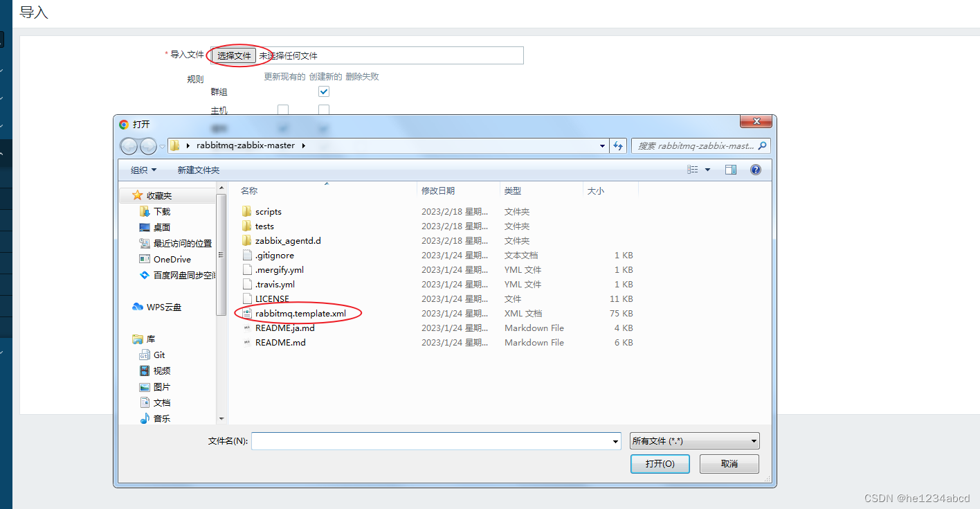Screen dimensions: 980x509
Task: Click the sidebar scrollbar down arrow
Action: (x=221, y=418)
